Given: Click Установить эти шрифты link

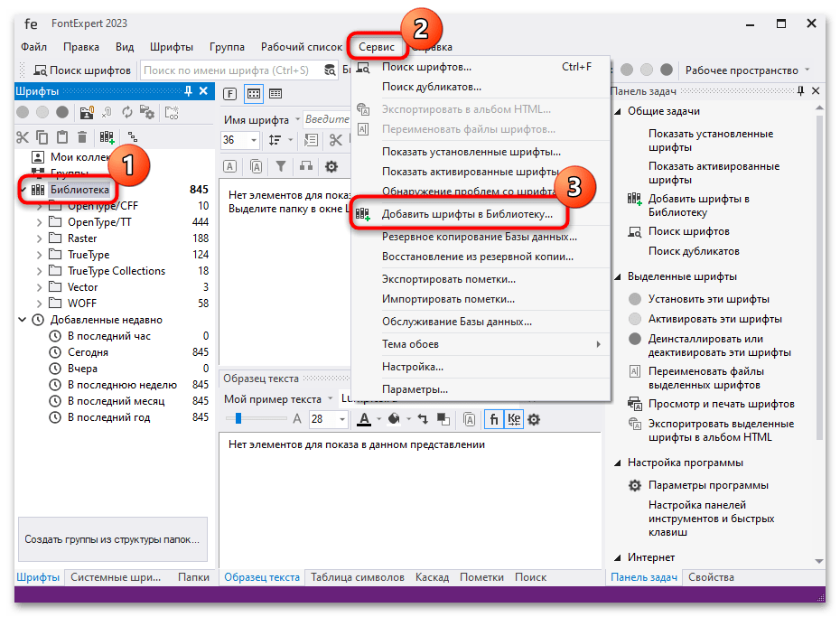Looking at the screenshot, I should click(x=709, y=299).
